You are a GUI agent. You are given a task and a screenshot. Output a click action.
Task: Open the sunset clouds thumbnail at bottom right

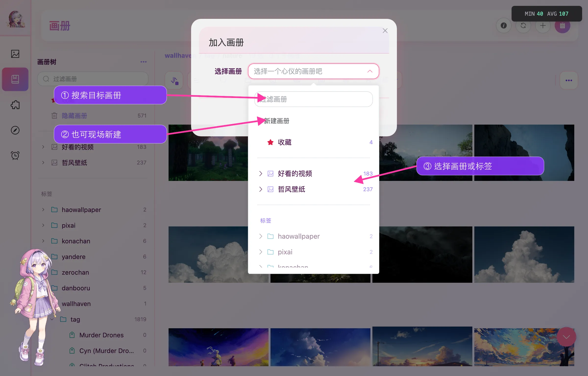pyautogui.click(x=524, y=347)
